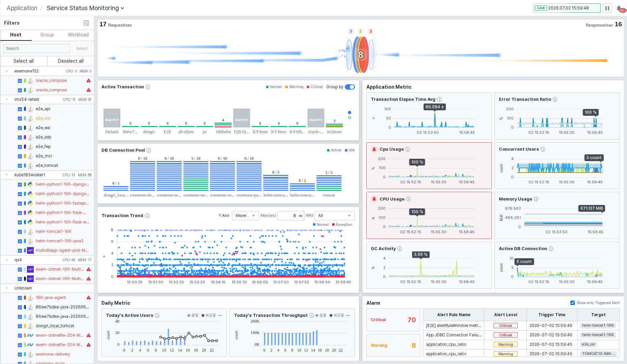Switch to the Workload tab
627x364 pixels.
coord(78,35)
